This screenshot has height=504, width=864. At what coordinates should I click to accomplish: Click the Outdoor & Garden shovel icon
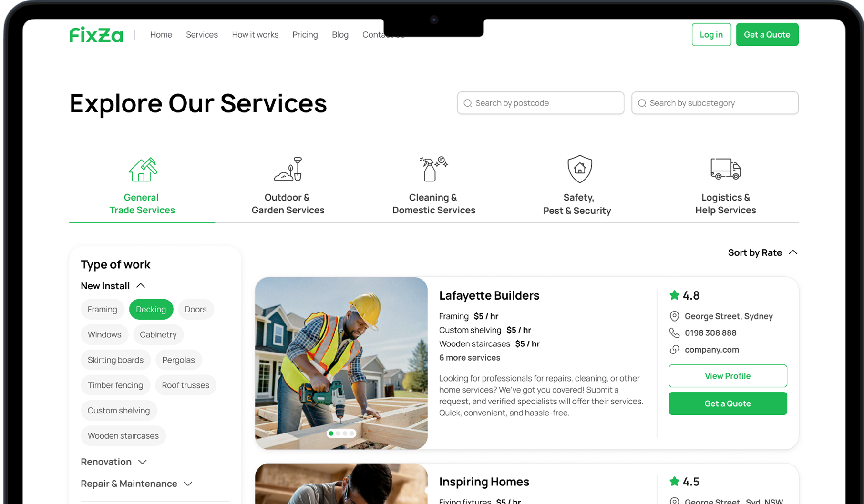click(288, 169)
